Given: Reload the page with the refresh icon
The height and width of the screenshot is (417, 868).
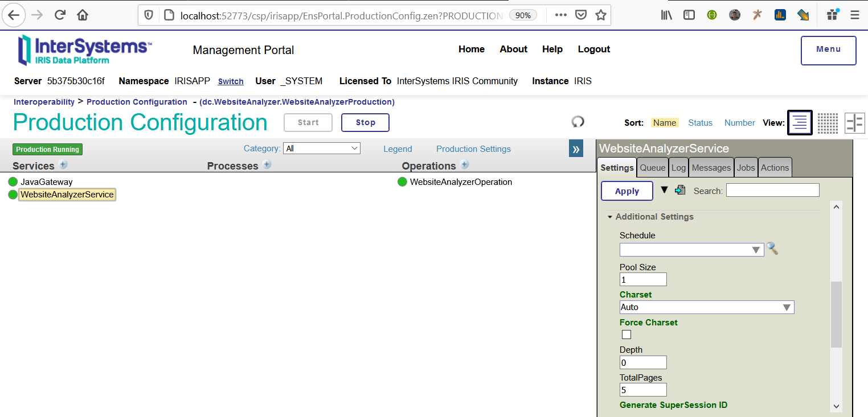Looking at the screenshot, I should (60, 15).
